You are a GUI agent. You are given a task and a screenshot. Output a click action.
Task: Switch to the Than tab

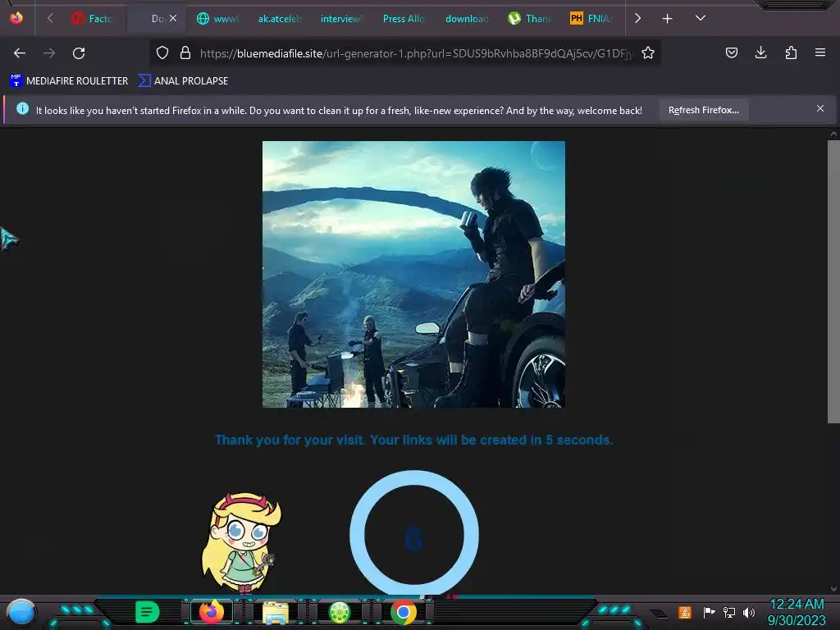pyautogui.click(x=529, y=19)
